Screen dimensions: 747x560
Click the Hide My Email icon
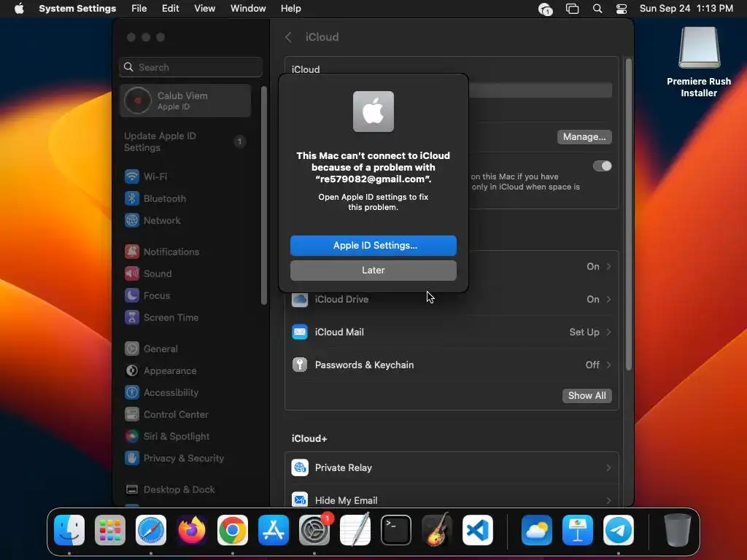coord(300,500)
